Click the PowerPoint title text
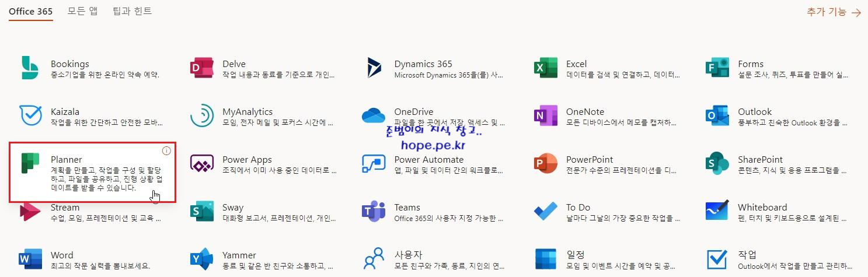 point(590,159)
